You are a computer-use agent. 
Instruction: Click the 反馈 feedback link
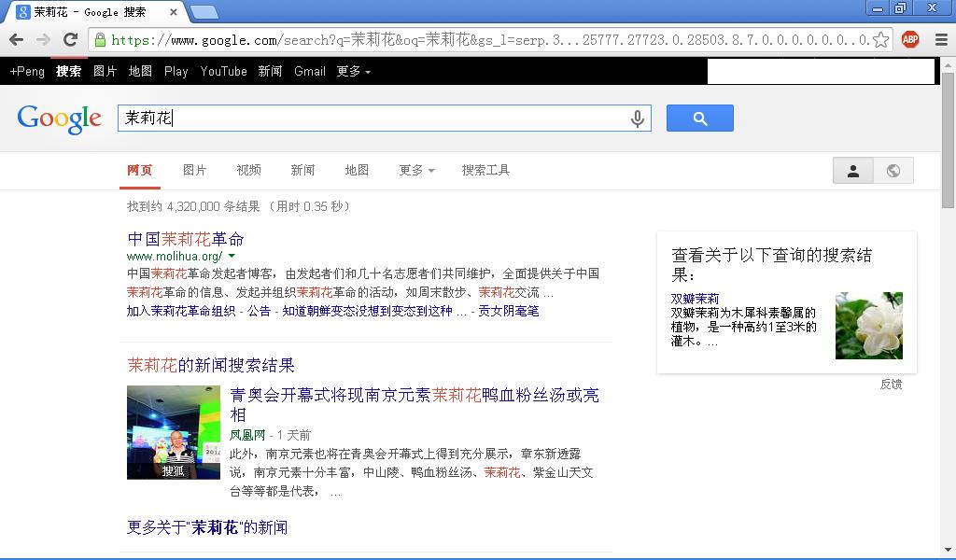(x=891, y=384)
